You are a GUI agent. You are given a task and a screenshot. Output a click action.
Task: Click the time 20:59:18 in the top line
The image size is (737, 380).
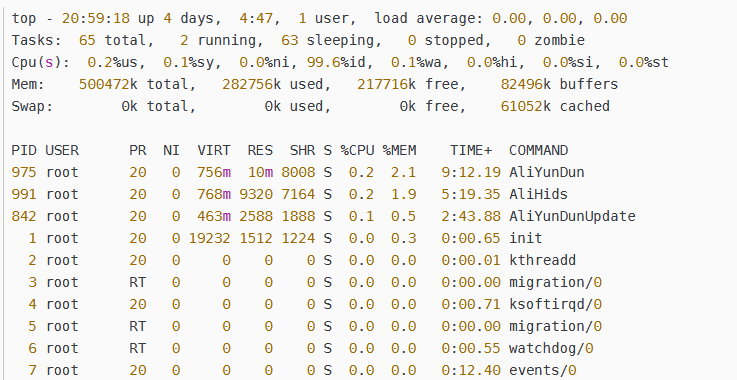coord(95,18)
